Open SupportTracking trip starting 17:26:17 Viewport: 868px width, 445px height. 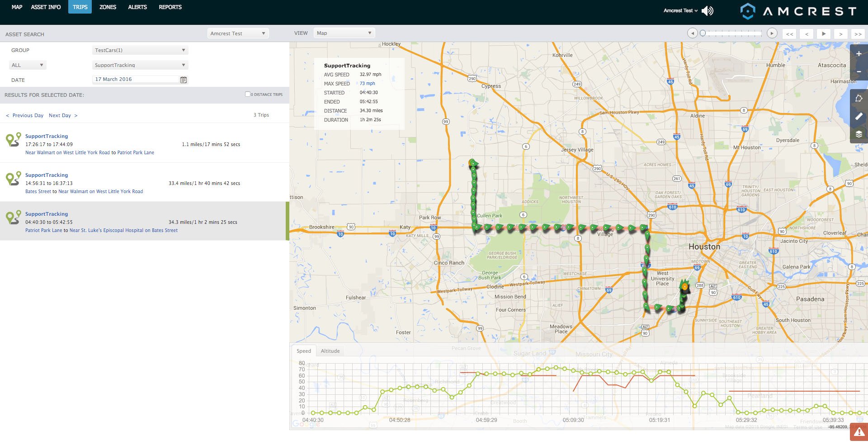[47, 136]
